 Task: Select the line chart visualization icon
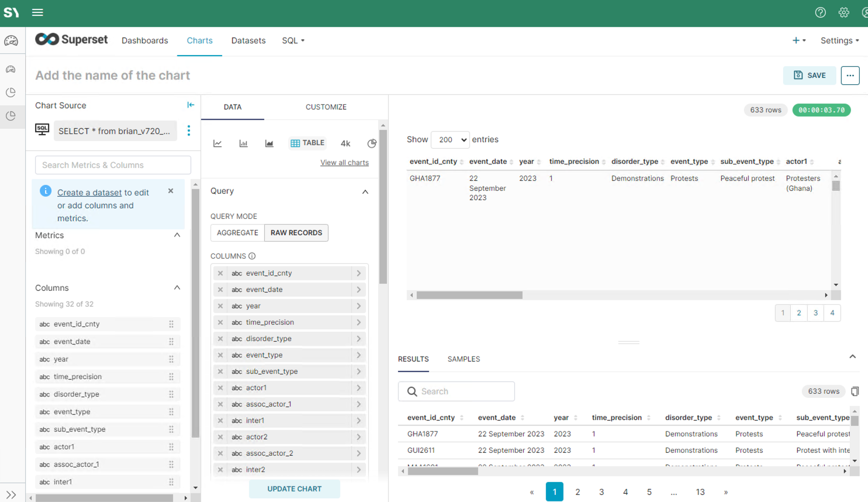(217, 143)
